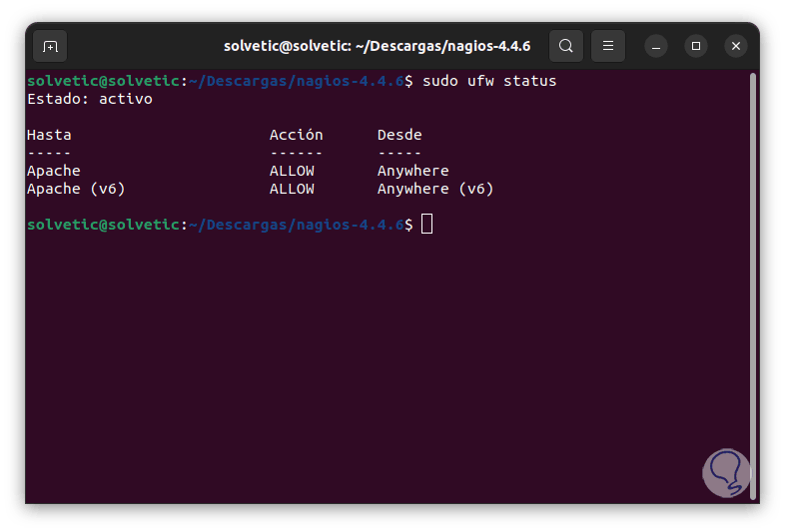Screen dimensions: 785x532
Task: Click ALLOW in the first Apache row
Action: coord(292,171)
